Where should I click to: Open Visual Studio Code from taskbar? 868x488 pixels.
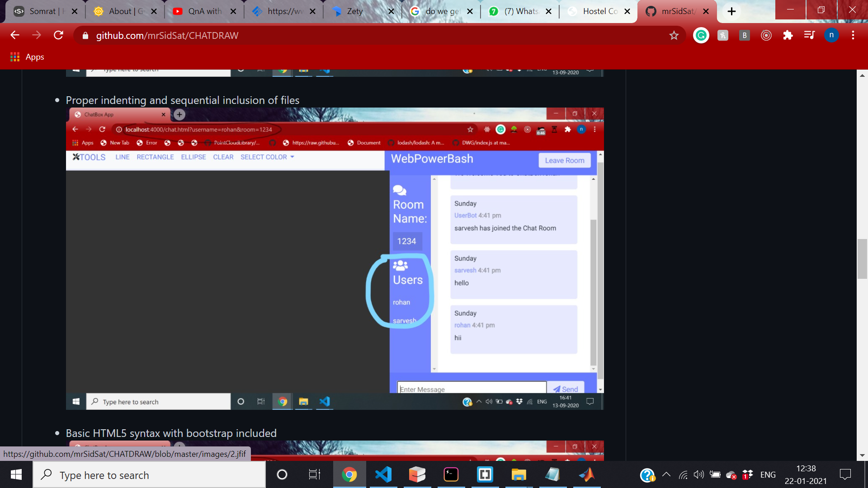click(x=383, y=474)
